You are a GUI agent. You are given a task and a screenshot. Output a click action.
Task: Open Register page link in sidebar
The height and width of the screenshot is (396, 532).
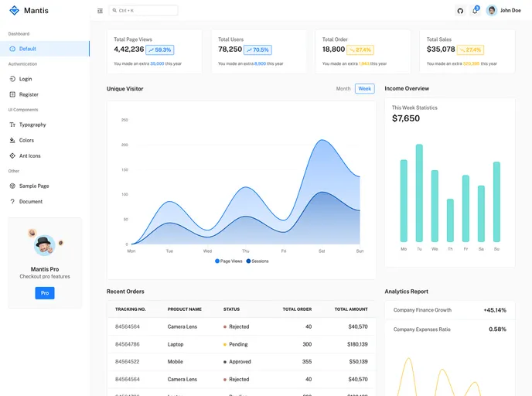(x=29, y=94)
